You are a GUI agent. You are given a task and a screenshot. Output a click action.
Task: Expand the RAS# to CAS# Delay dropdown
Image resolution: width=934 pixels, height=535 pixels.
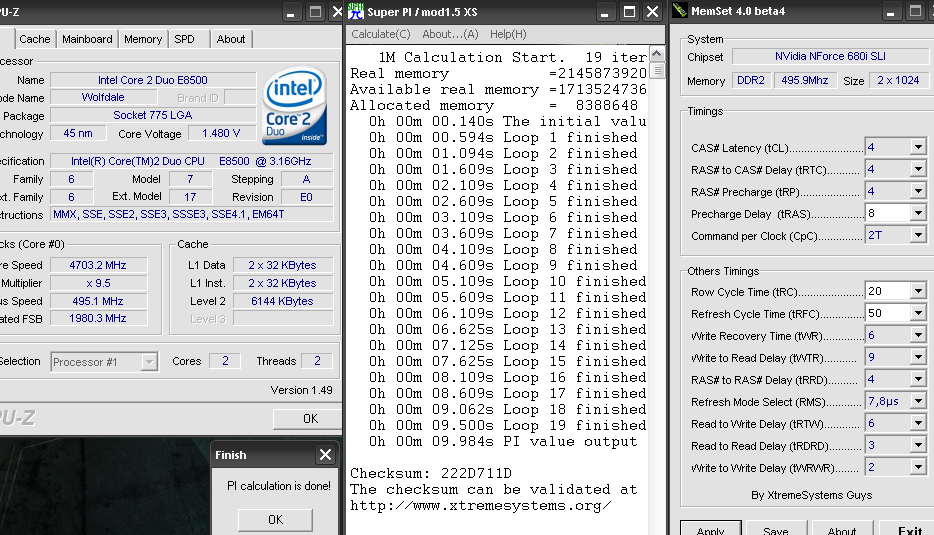click(x=918, y=169)
